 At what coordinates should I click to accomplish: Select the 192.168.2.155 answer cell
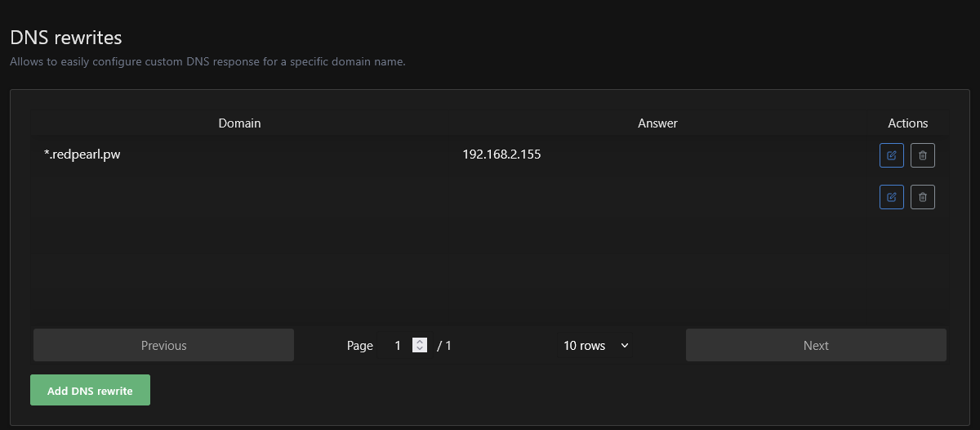click(501, 155)
